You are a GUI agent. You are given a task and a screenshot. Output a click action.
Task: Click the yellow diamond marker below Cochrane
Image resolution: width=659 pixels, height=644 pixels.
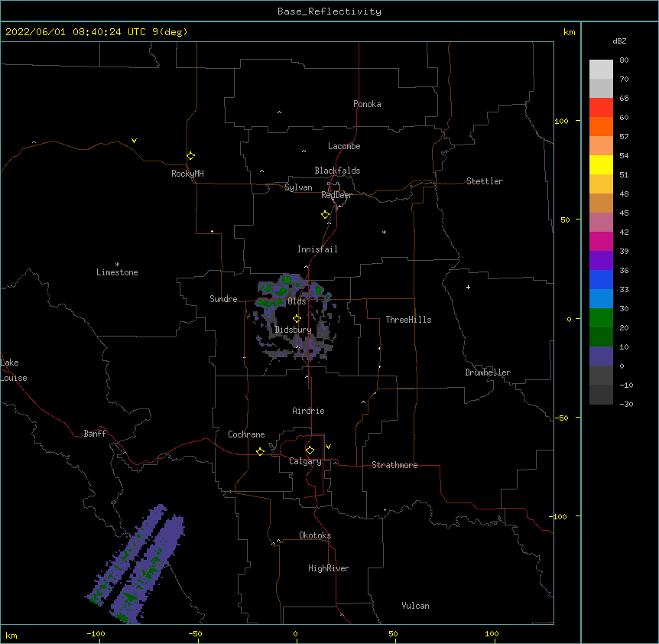[260, 451]
